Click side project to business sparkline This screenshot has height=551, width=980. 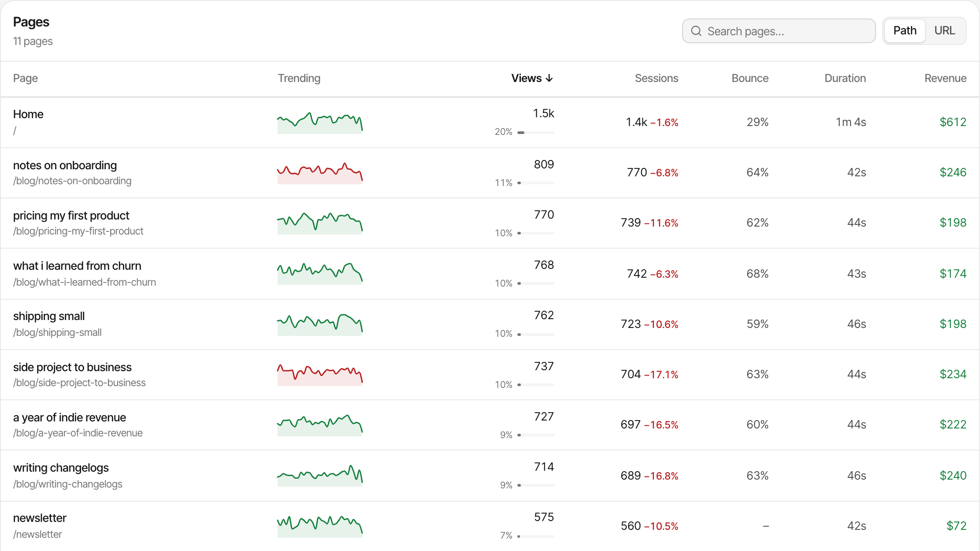[x=320, y=375]
